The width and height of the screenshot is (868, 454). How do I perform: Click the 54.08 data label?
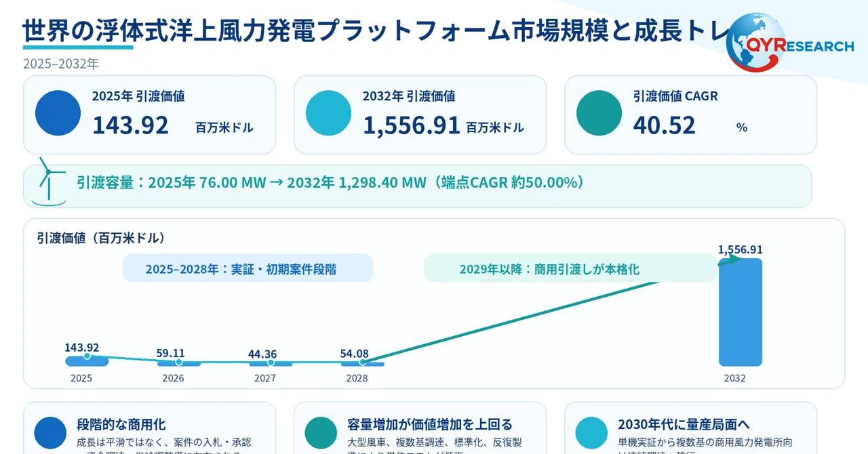tap(354, 353)
